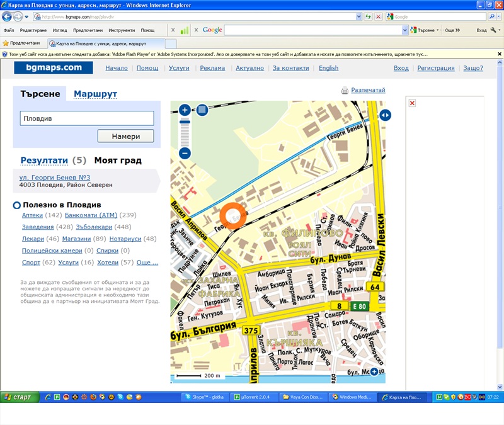Zoom in the map with plus button

[185, 110]
